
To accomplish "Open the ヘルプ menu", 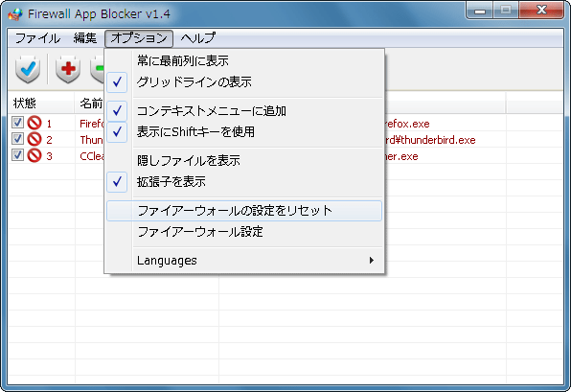I will pyautogui.click(x=197, y=38).
